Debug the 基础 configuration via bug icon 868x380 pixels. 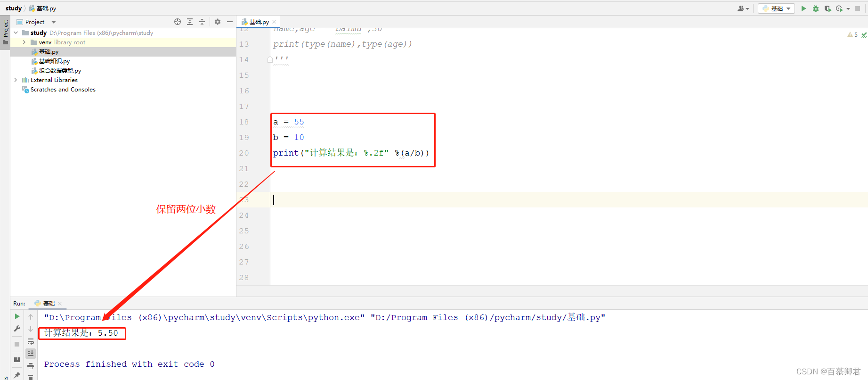pyautogui.click(x=816, y=8)
